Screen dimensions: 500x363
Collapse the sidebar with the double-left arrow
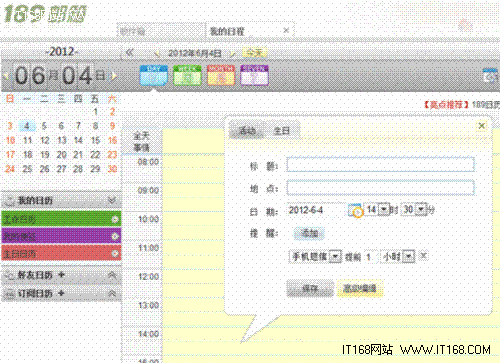tap(129, 53)
